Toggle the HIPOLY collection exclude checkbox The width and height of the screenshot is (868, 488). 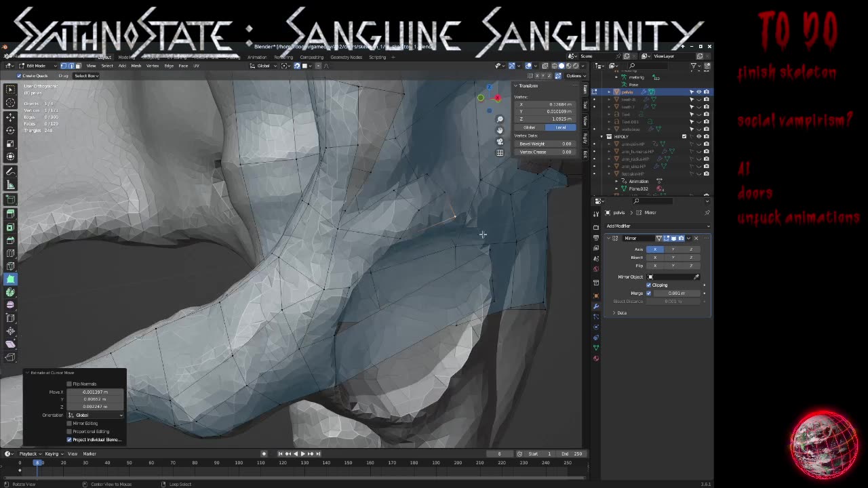click(684, 136)
